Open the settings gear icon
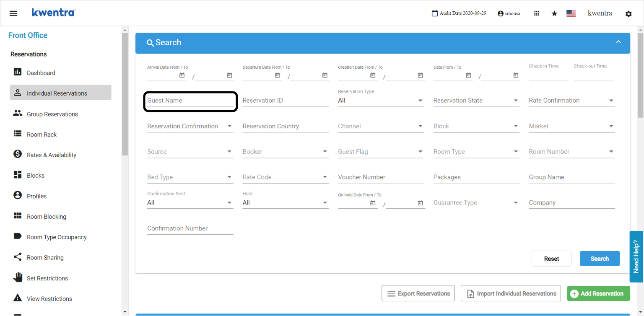 628,14
